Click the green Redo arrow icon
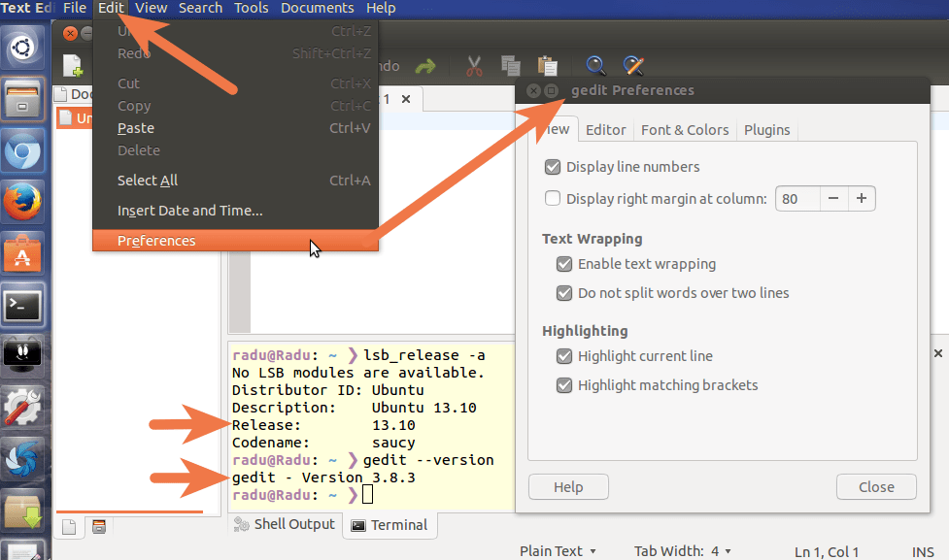The height and width of the screenshot is (560, 949). coord(425,66)
